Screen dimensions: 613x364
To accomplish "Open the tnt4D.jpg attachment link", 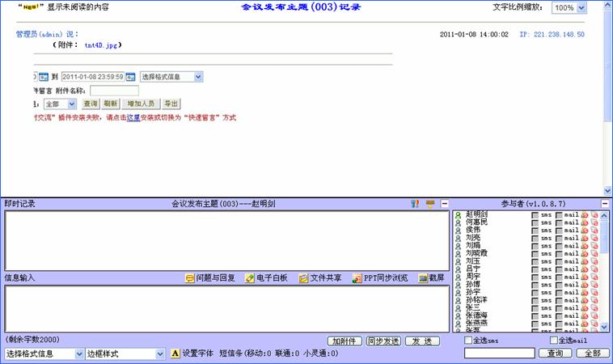I will (102, 45).
